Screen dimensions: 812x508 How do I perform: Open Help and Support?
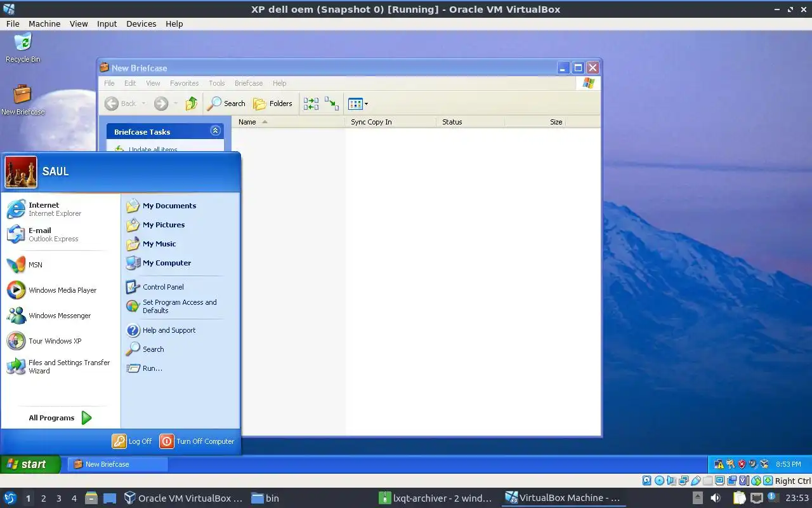point(180,330)
